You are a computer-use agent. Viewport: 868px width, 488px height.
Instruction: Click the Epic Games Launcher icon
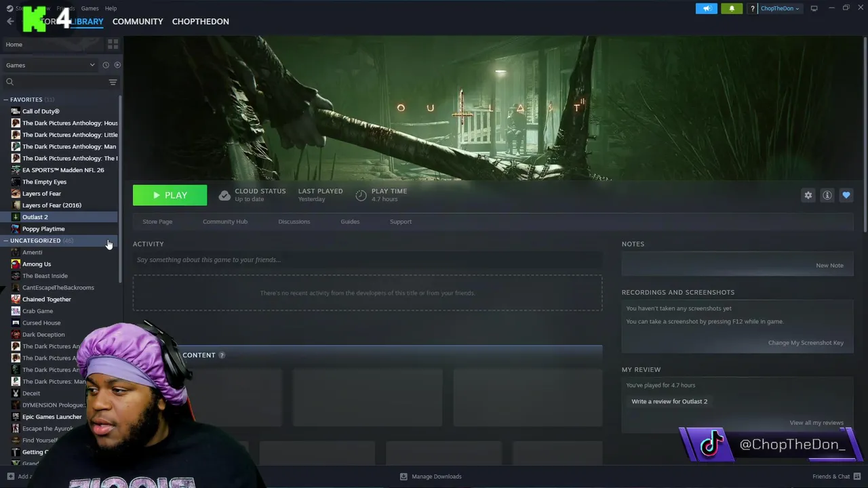(16, 417)
